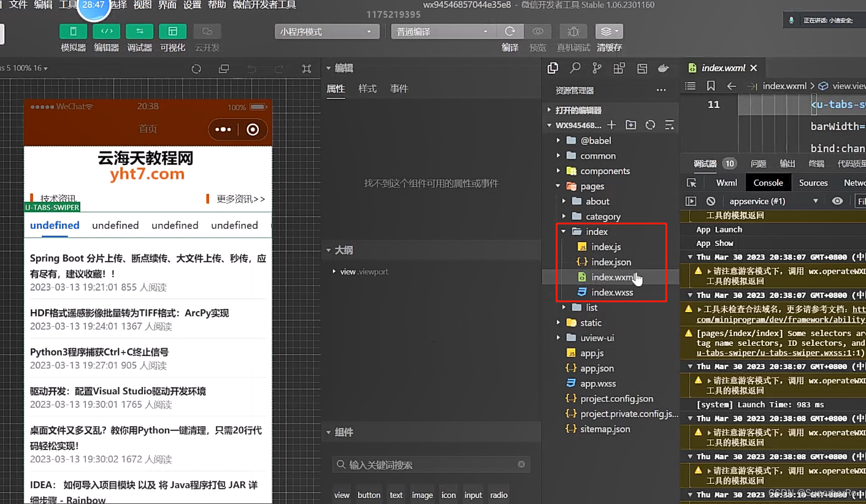Click the simulator expand corners icon

pyautogui.click(x=307, y=69)
